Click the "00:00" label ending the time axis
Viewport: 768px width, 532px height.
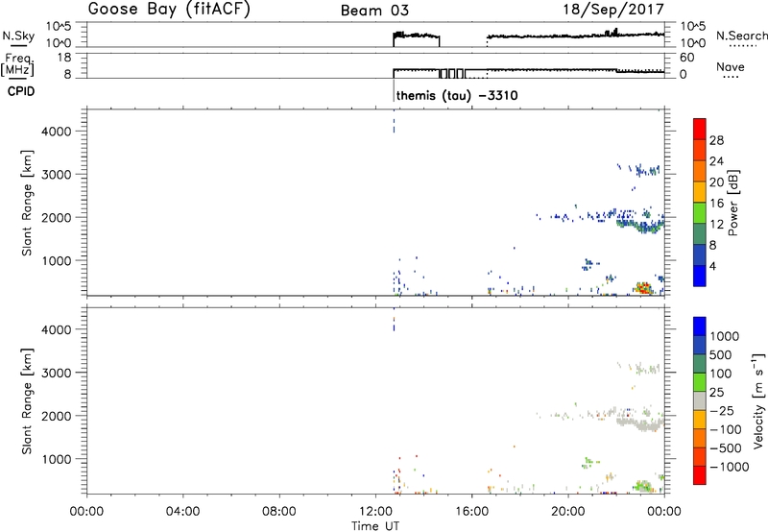pyautogui.click(x=663, y=512)
